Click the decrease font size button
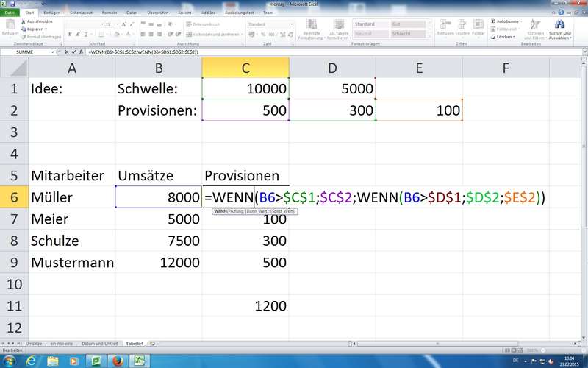This screenshot has width=588, height=368. 132,24
